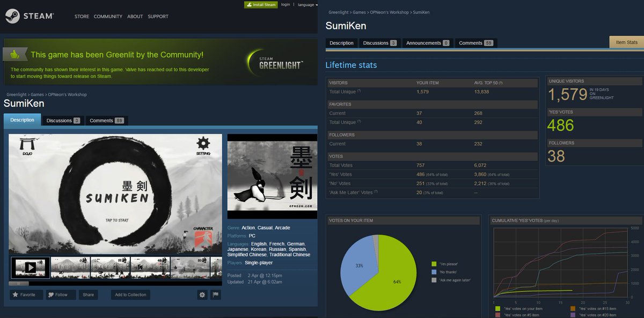
Task: Click the Follow button
Action: pyautogui.click(x=61, y=294)
